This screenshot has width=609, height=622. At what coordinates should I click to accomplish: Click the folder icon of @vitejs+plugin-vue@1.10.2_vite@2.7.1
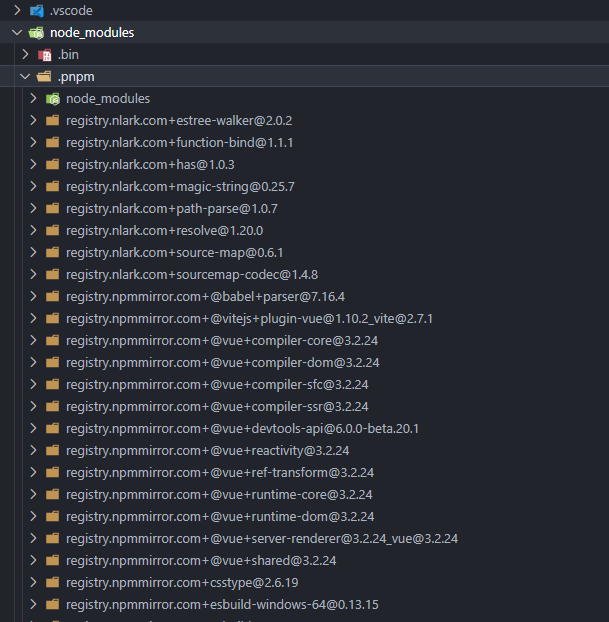pyautogui.click(x=52, y=319)
